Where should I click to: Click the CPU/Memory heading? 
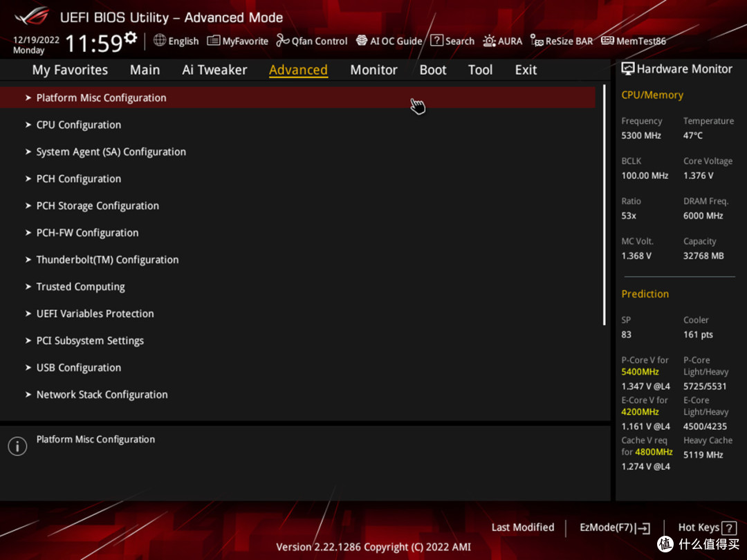pos(652,95)
